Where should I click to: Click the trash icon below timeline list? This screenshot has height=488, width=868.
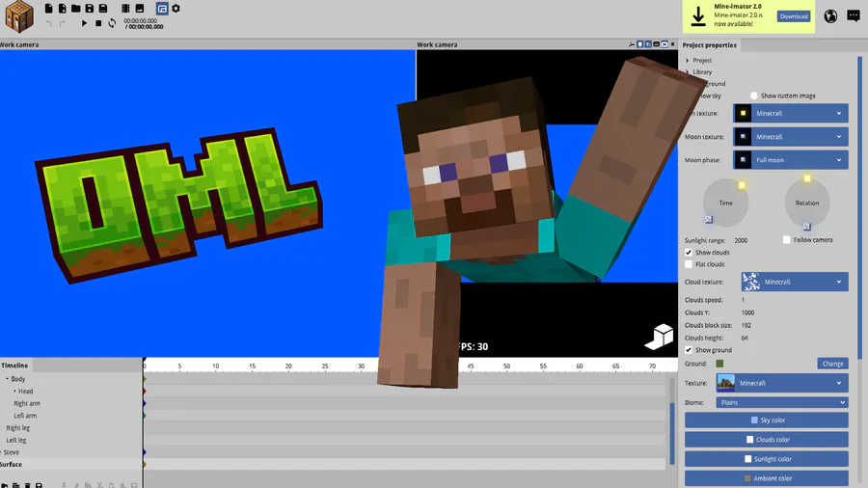(x=28, y=485)
